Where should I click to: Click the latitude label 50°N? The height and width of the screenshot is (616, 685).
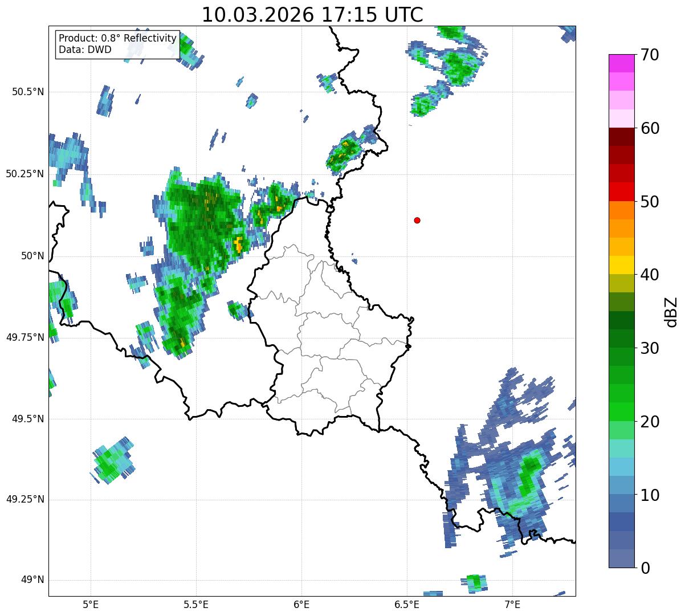tap(32, 256)
